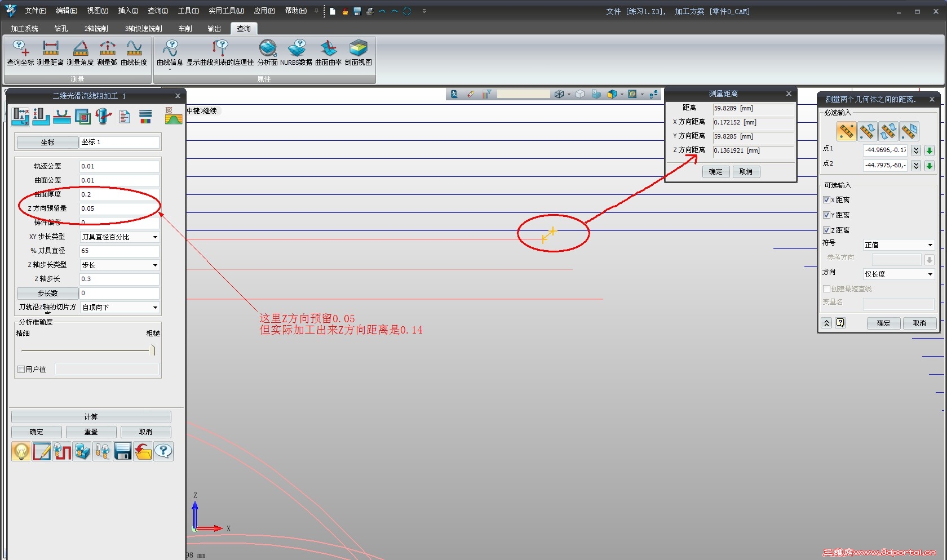This screenshot has height=560, width=947.
Task: Click the Z 方向预留量 input field
Action: coord(119,209)
